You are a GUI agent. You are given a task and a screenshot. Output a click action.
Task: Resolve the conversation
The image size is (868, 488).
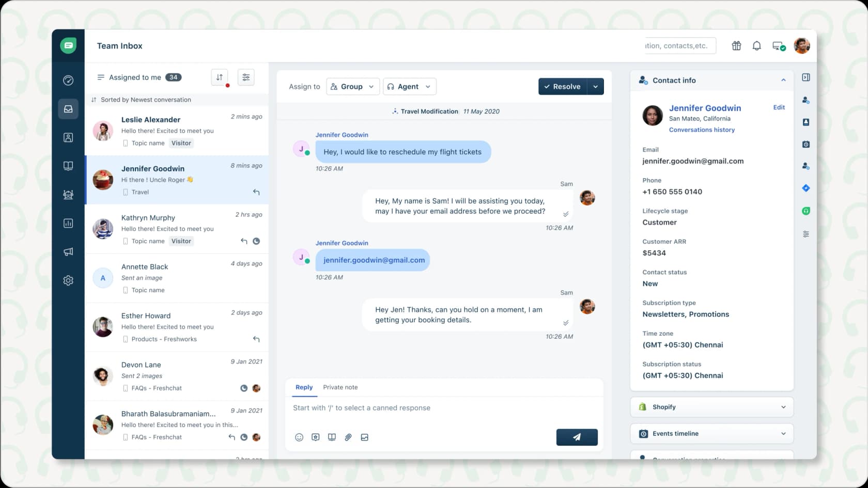click(x=563, y=87)
